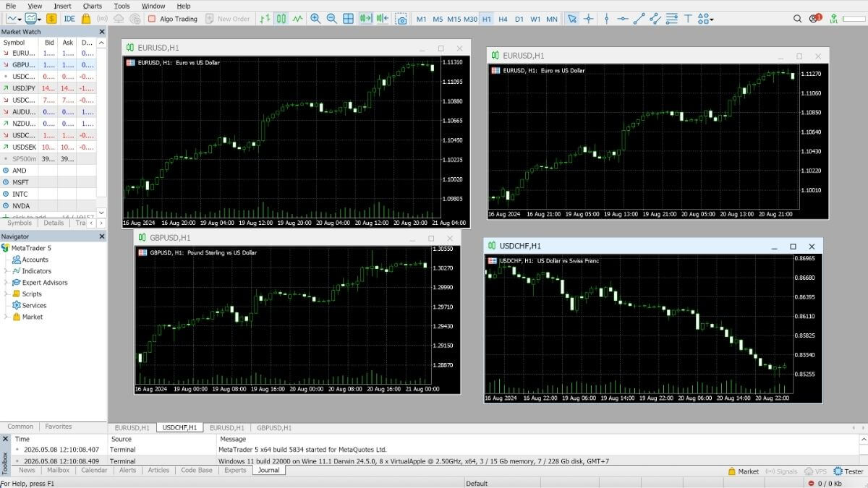The height and width of the screenshot is (488, 868).
Task: Expand the Expert Advisors tree node
Action: click(7, 283)
